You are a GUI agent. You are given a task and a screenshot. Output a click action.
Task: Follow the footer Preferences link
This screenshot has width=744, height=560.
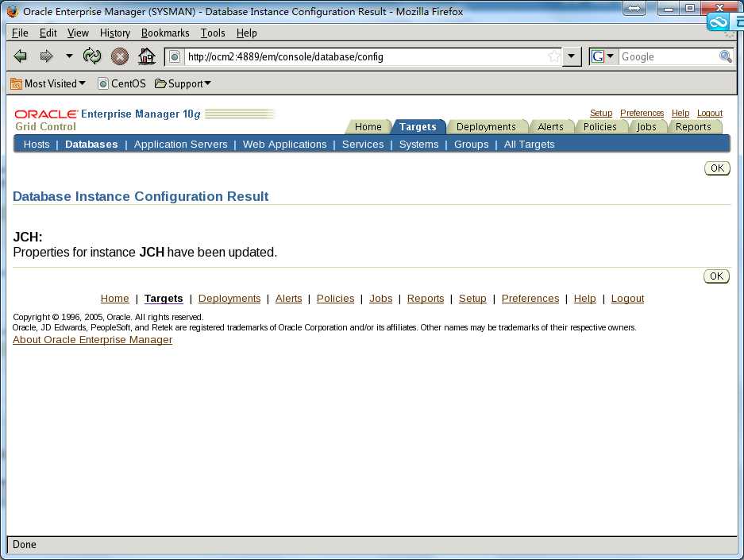pyautogui.click(x=530, y=299)
